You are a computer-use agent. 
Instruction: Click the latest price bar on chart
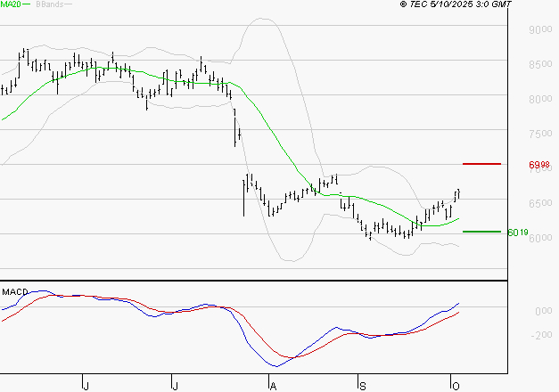pyautogui.click(x=458, y=193)
